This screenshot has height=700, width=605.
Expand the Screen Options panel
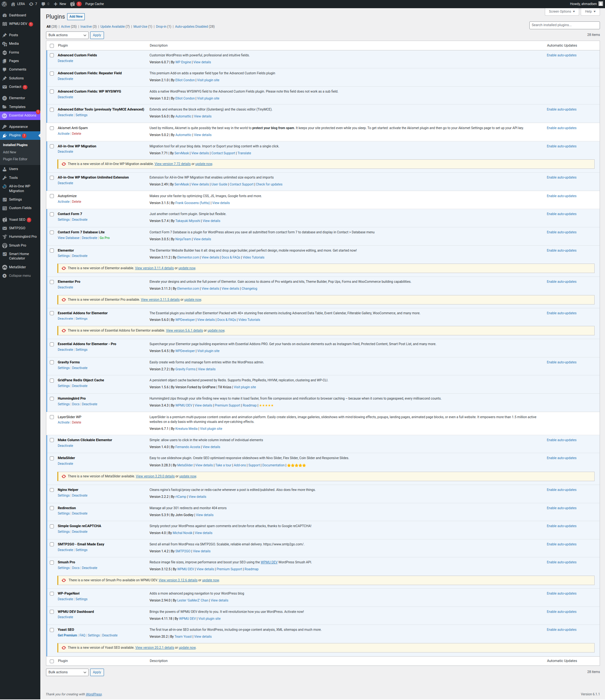tap(562, 11)
